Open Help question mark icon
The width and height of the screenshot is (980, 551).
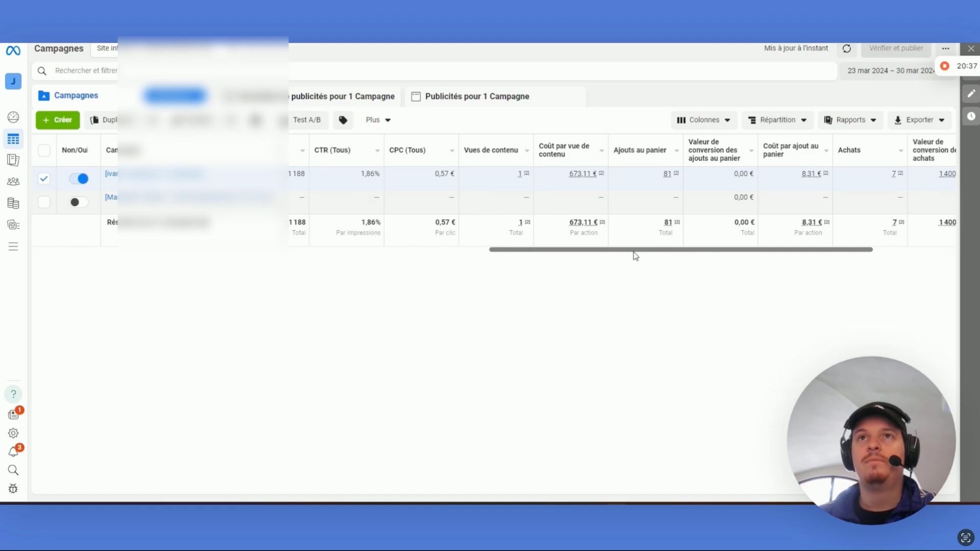(13, 394)
